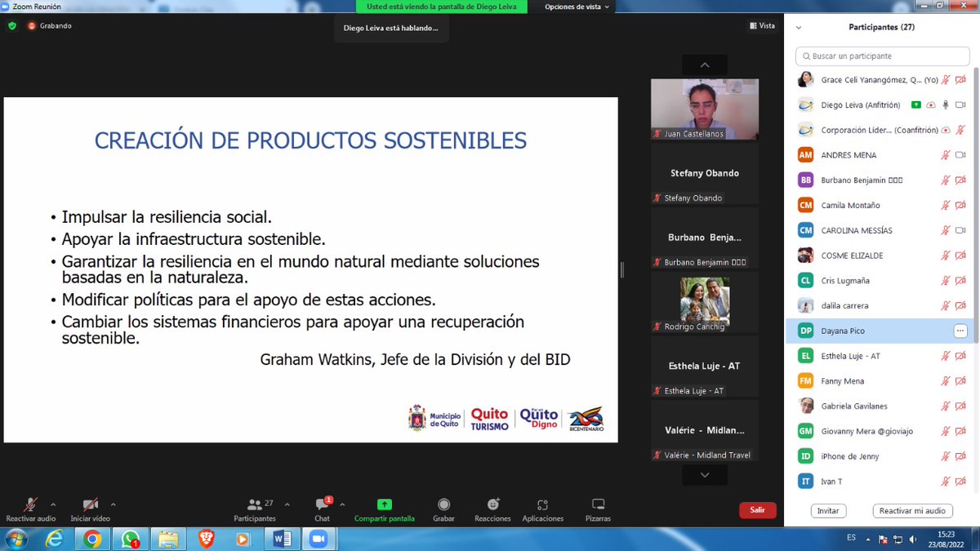Click the muted mic icon beside ANDRES MENA

(x=946, y=155)
